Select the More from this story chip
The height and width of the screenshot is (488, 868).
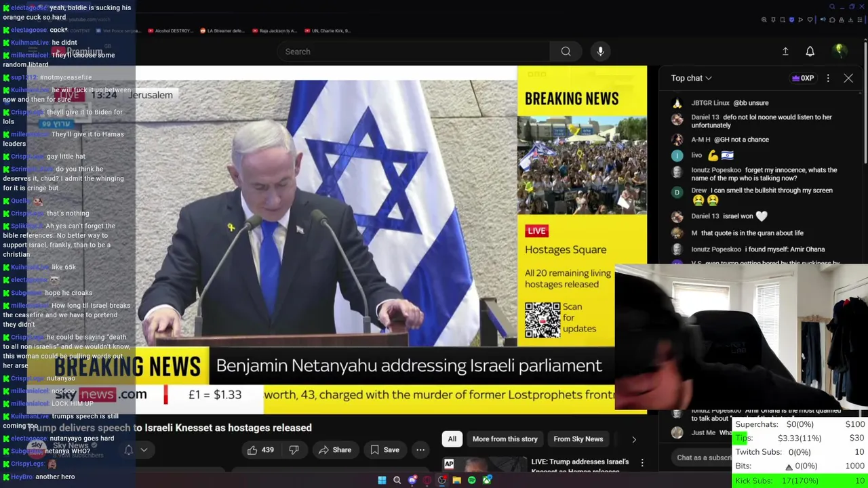pyautogui.click(x=505, y=439)
